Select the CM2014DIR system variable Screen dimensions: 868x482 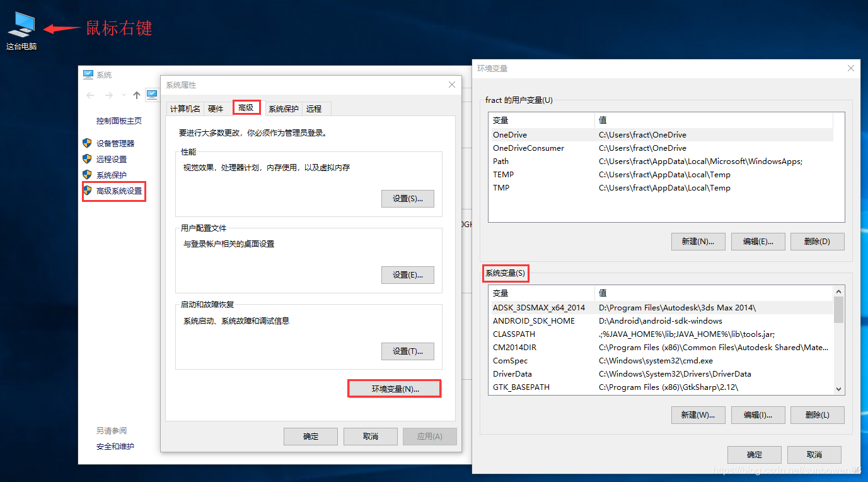pos(661,347)
